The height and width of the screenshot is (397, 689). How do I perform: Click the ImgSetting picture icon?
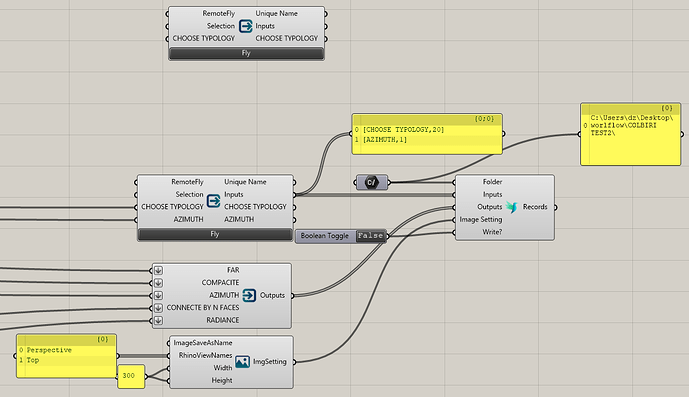(243, 361)
